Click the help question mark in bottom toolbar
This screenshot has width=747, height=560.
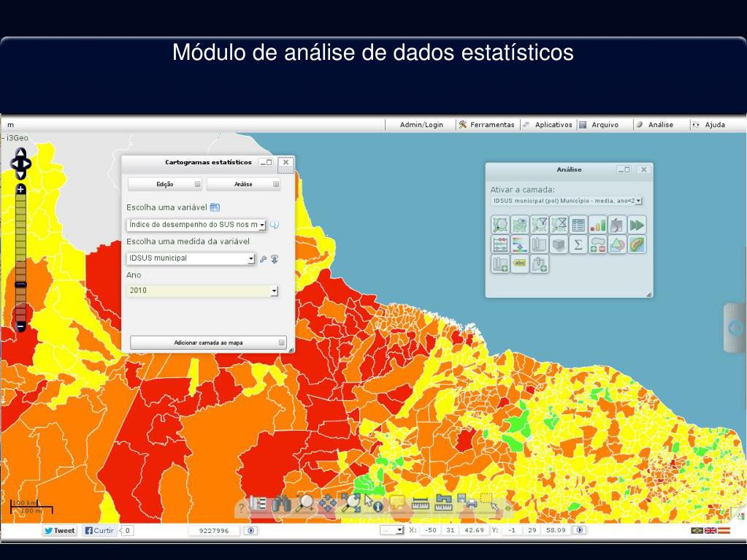242,507
